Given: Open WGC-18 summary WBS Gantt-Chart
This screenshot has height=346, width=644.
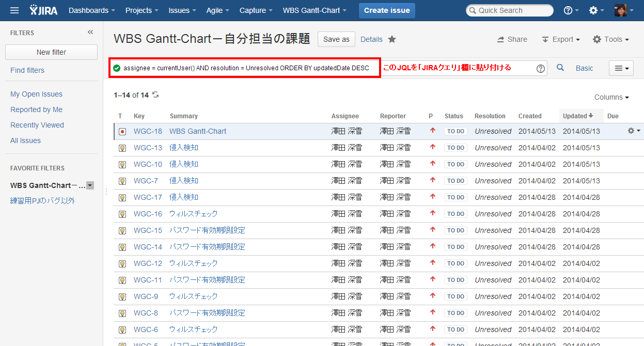Looking at the screenshot, I should [198, 131].
